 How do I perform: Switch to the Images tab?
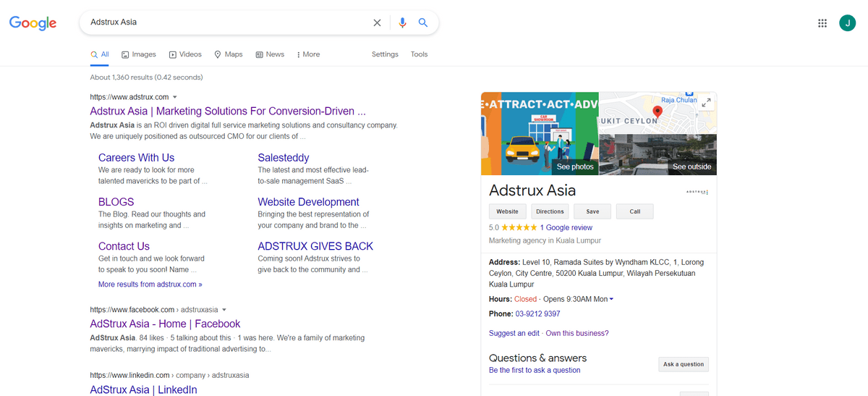pos(139,54)
